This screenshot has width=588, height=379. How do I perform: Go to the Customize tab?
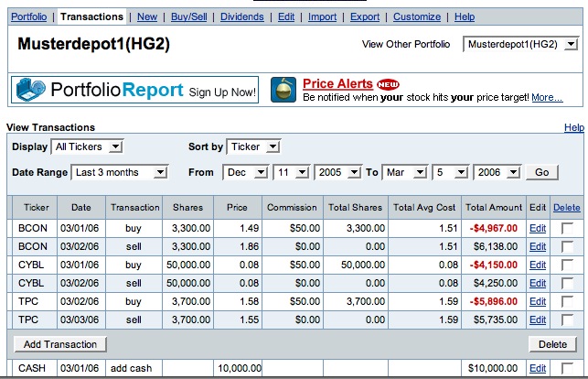(416, 16)
